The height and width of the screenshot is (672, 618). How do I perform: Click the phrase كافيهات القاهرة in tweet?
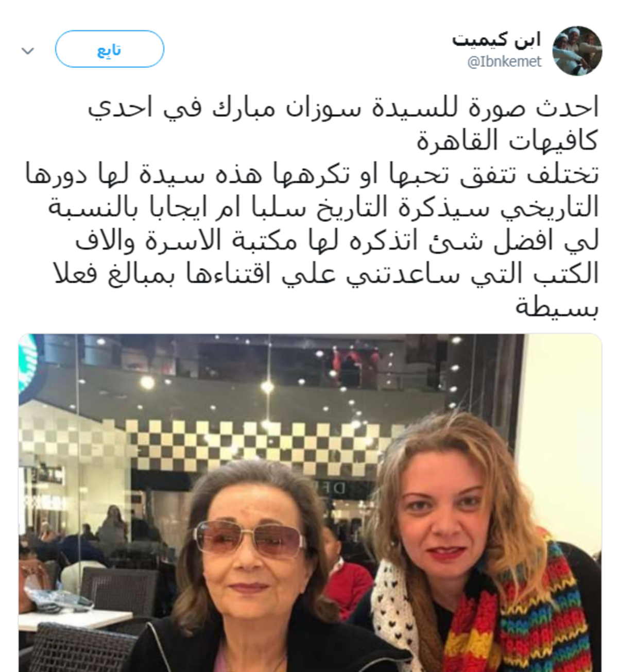coord(507,141)
